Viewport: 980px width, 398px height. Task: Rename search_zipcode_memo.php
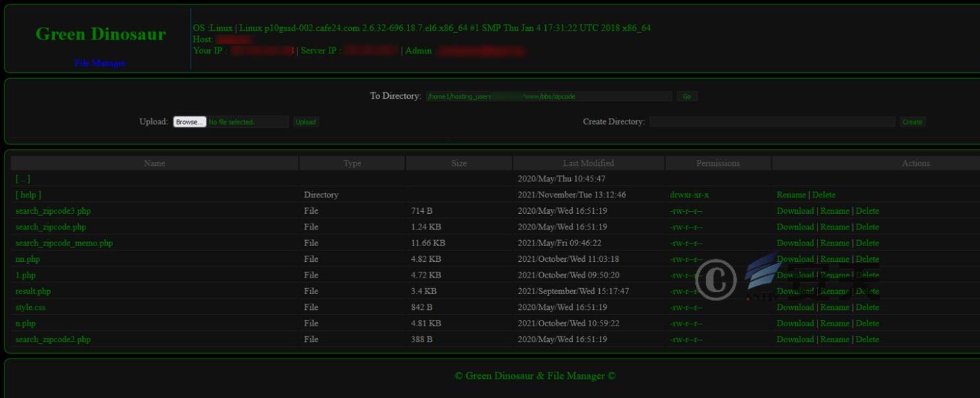tap(835, 243)
